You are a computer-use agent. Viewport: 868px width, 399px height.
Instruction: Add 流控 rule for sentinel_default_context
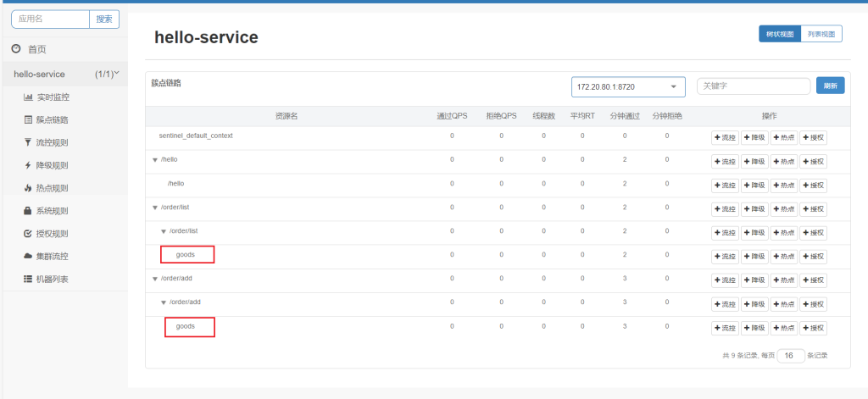(725, 137)
